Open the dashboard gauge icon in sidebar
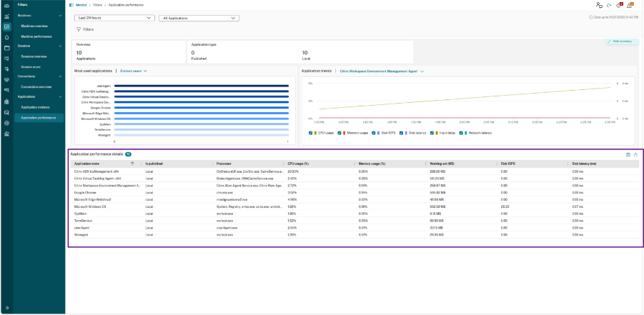This screenshot has width=644, height=315. click(x=6, y=6)
